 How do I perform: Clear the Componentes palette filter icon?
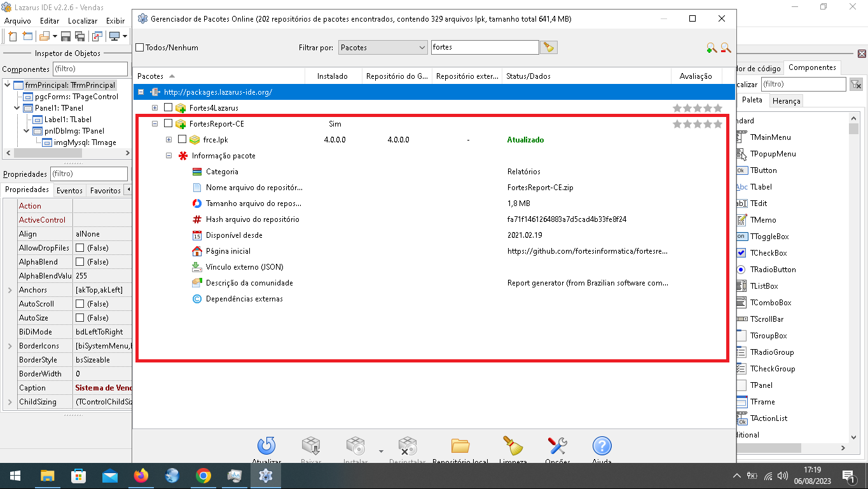(856, 84)
